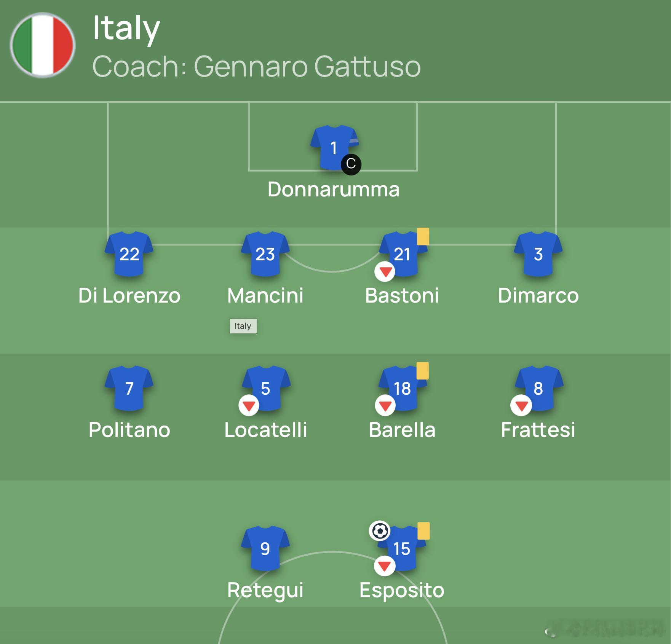Click Mancini's number 23 jersey
Viewport: 671px width, 644px height.
coord(265,254)
